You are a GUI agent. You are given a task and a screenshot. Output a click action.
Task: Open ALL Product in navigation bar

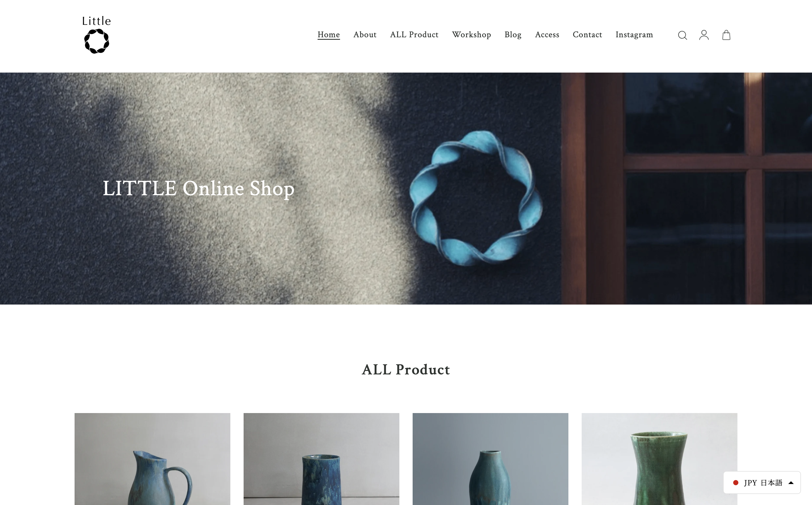[x=414, y=35]
